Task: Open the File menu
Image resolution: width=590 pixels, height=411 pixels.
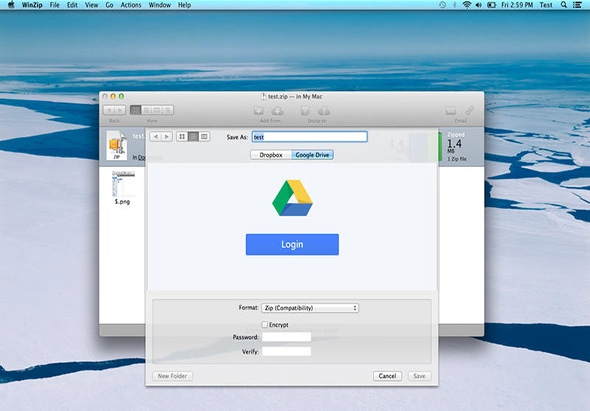Action: point(55,5)
